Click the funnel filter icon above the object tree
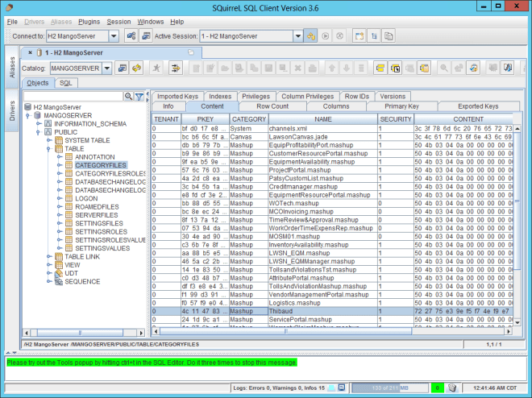 tap(139, 97)
